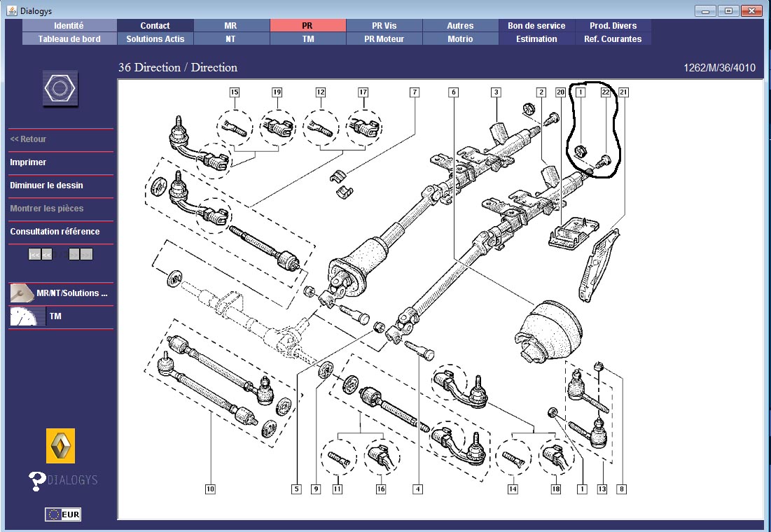Viewport: 771px width, 532px height.
Task: Switch to the Estimation tab
Action: [536, 39]
